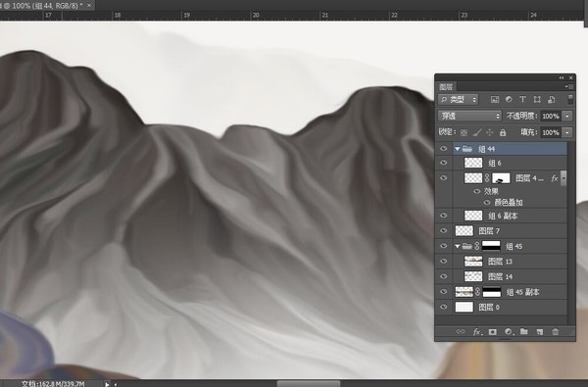This screenshot has height=387, width=588.
Task: Toggle the 颜色叠加 effect visibility eye
Action: [487, 203]
